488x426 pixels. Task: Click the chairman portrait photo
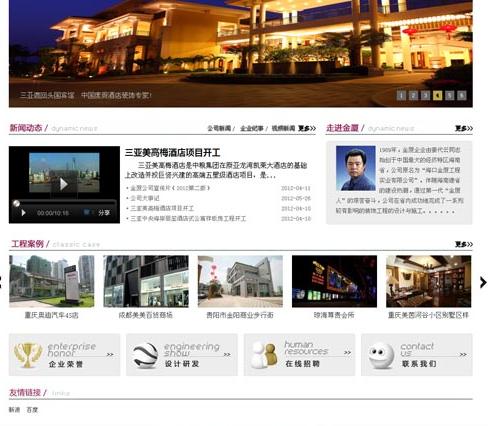pos(356,168)
